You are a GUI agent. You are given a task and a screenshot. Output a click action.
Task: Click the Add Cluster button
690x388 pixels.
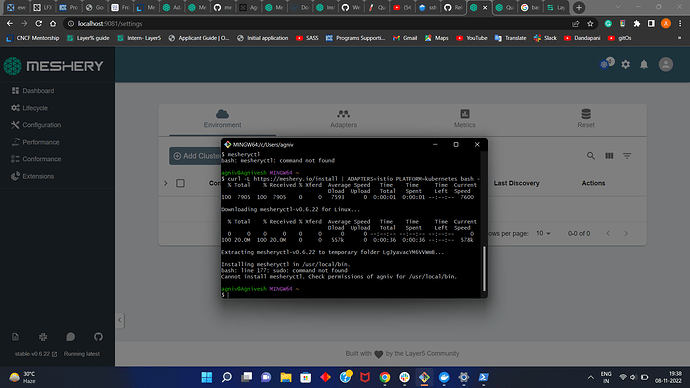pos(196,156)
